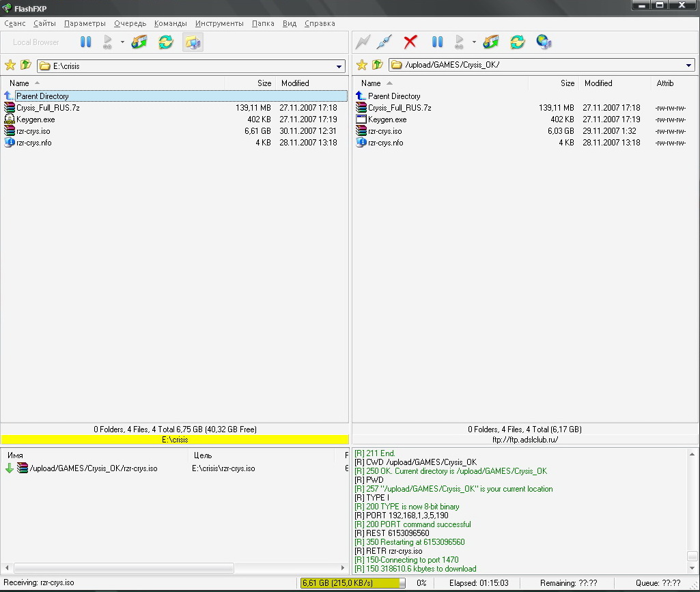Sort local files by the Name column
This screenshot has width=700, height=592.
click(113, 83)
